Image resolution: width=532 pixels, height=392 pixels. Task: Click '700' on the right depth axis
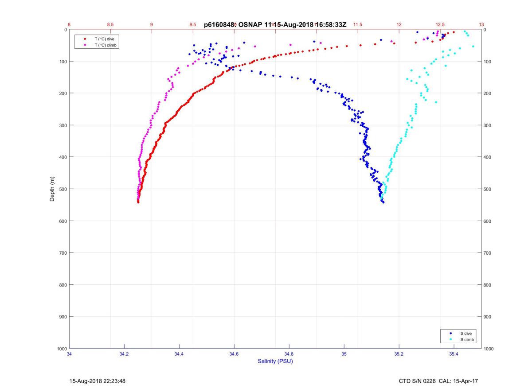[488, 253]
